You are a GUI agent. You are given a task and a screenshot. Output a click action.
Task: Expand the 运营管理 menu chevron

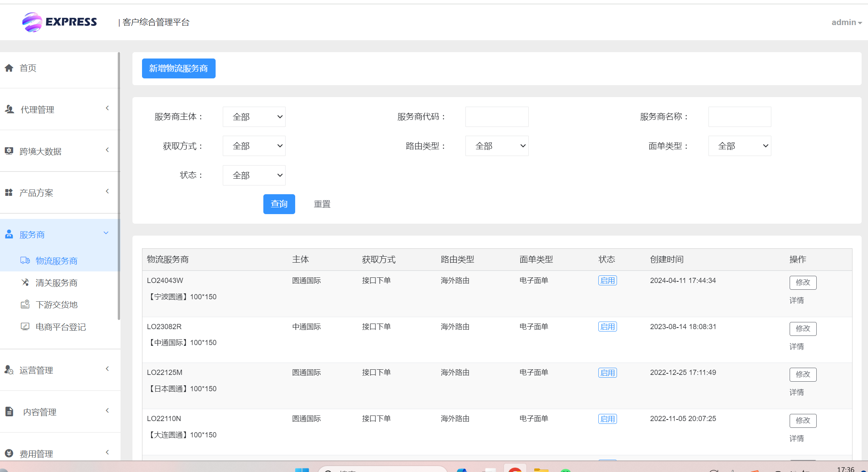[107, 369]
